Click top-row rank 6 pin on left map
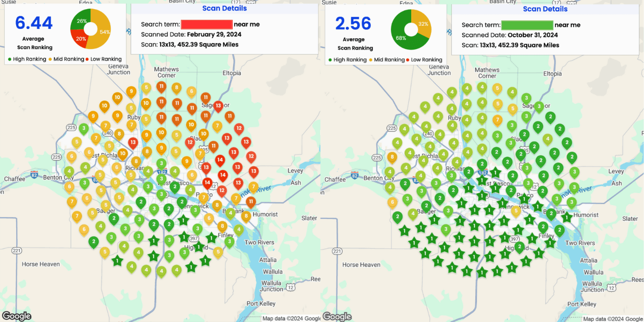Viewport: 644px width, 322px height. click(191, 92)
